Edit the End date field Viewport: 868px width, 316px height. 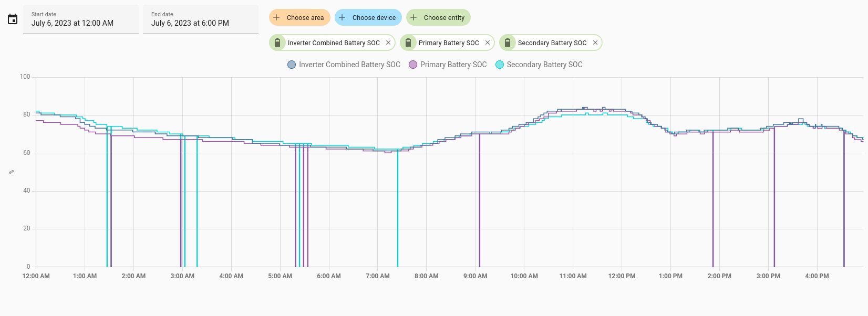pos(201,19)
